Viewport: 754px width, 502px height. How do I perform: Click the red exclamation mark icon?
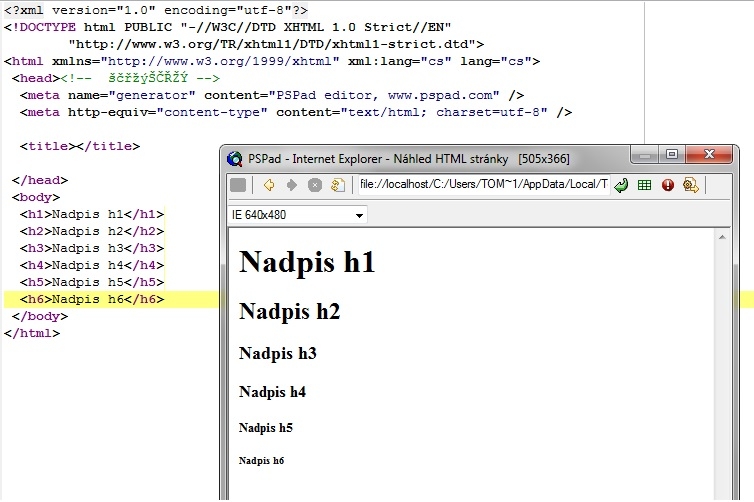667,185
